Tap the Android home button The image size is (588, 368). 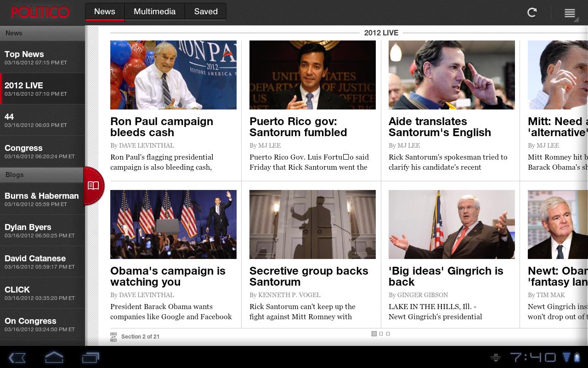click(54, 357)
